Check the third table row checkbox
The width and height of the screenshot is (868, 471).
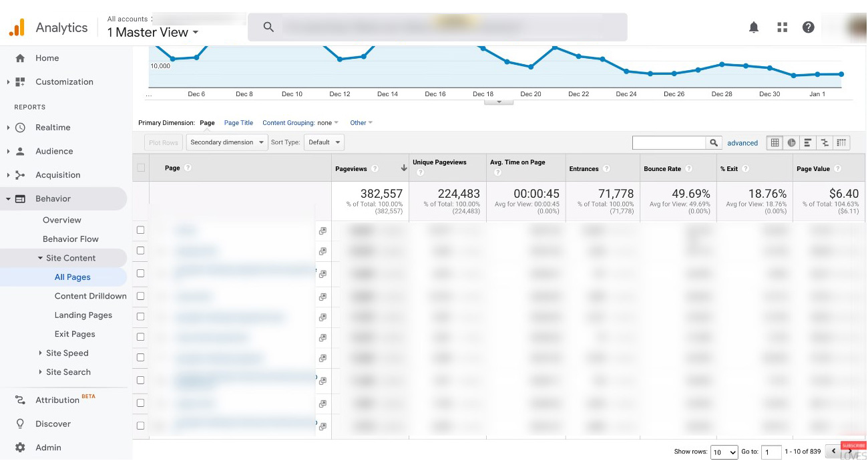pos(140,273)
